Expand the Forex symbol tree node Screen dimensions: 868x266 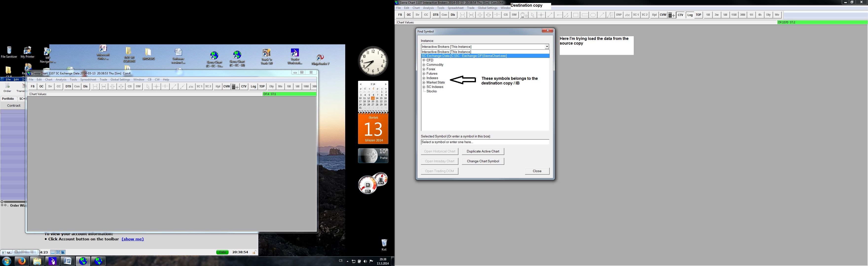424,69
